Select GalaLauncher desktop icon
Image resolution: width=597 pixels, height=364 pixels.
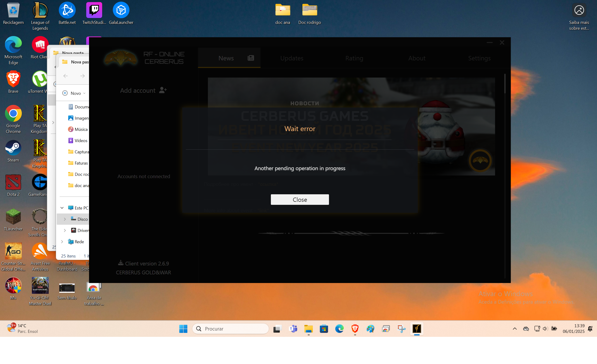click(x=121, y=14)
